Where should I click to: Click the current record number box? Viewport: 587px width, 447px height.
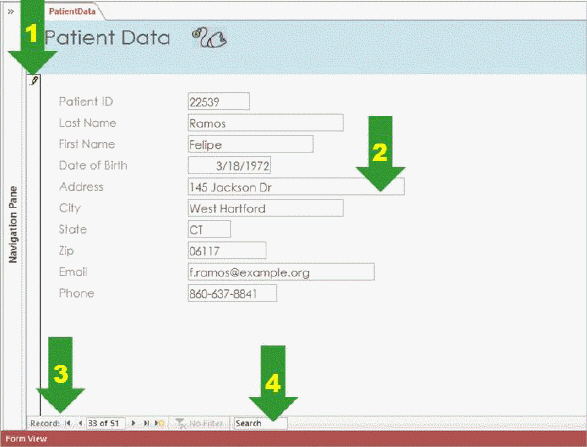[x=106, y=423]
